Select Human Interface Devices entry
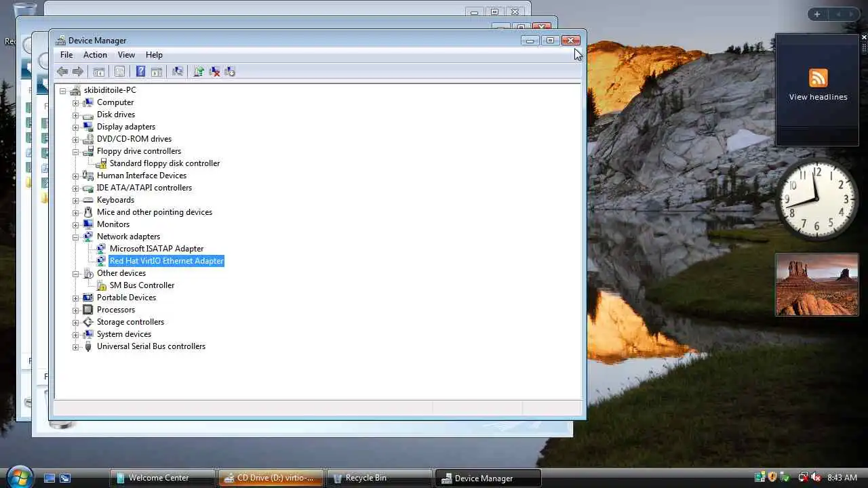This screenshot has width=868, height=488. pyautogui.click(x=141, y=176)
